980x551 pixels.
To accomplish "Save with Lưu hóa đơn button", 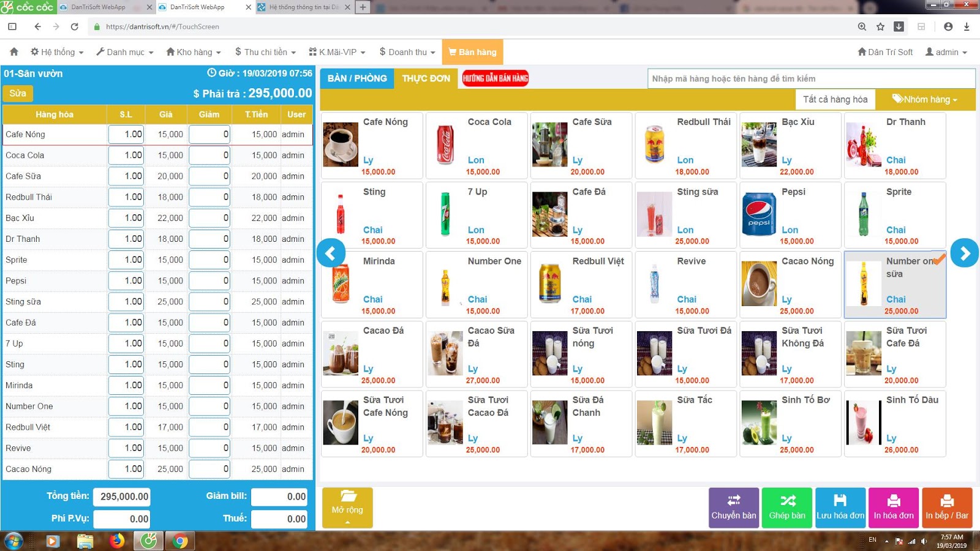I will click(840, 508).
